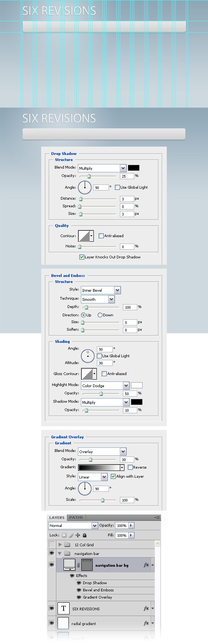Click the Shadow Mode black color swatch
The image size is (208, 644).
[x=137, y=402]
